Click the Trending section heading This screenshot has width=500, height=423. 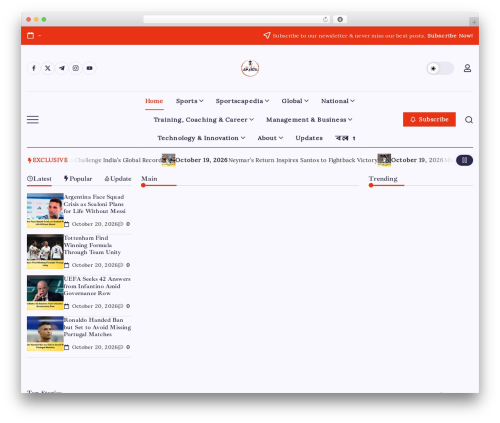coord(383,179)
